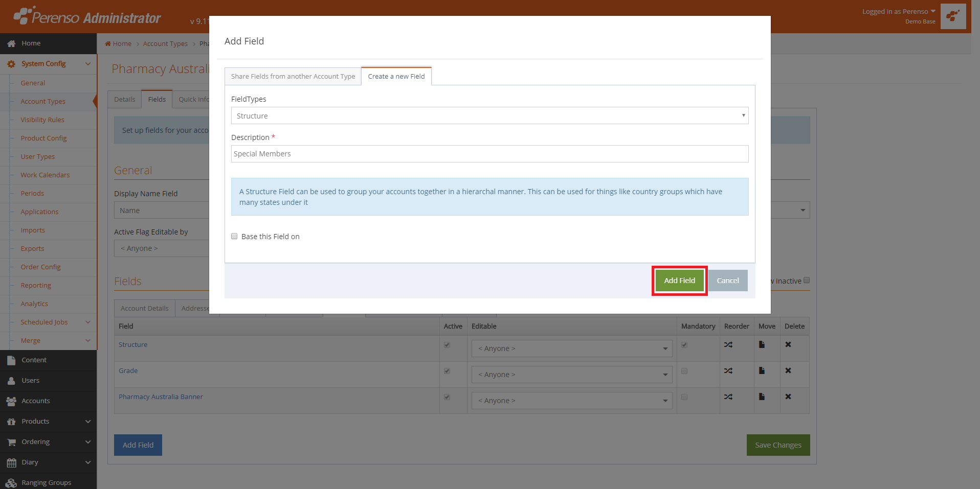This screenshot has width=980, height=489.
Task: Open Editable dropdown for Grade row
Action: (572, 375)
